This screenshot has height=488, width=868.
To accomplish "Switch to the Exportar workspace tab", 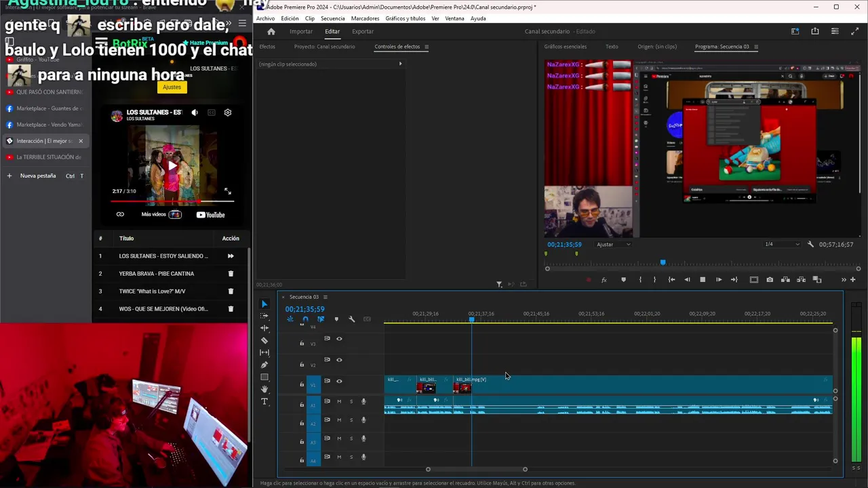I will (363, 31).
